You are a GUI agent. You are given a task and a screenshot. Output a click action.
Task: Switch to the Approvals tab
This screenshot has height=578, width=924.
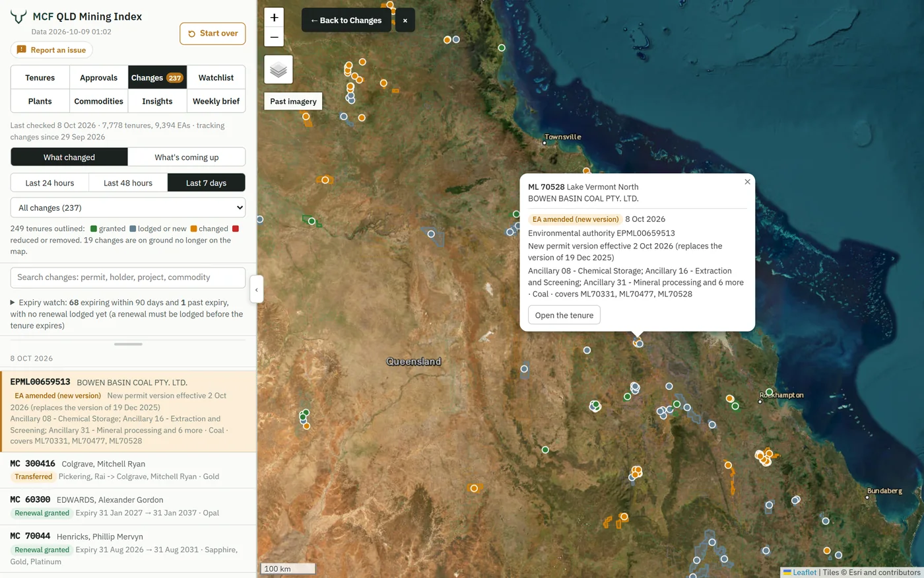tap(98, 77)
